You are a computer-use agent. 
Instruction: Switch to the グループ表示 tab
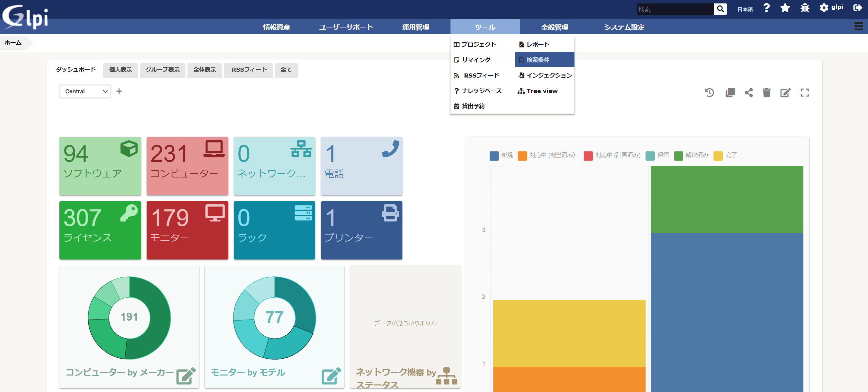click(162, 70)
